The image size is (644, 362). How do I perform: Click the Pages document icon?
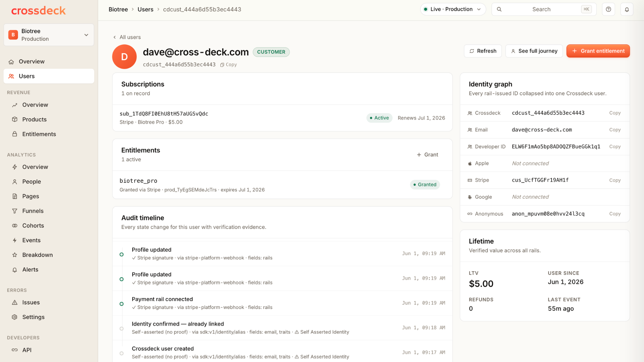(x=15, y=196)
